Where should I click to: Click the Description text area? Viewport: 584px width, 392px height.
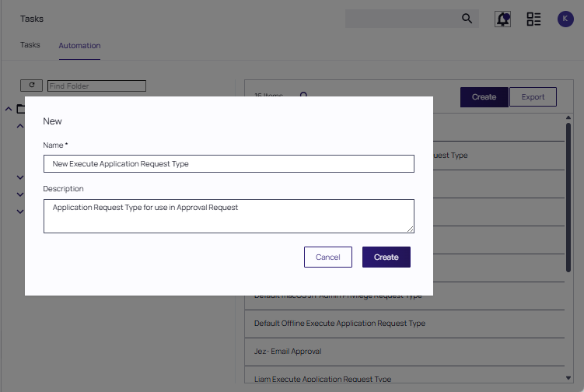click(x=229, y=216)
